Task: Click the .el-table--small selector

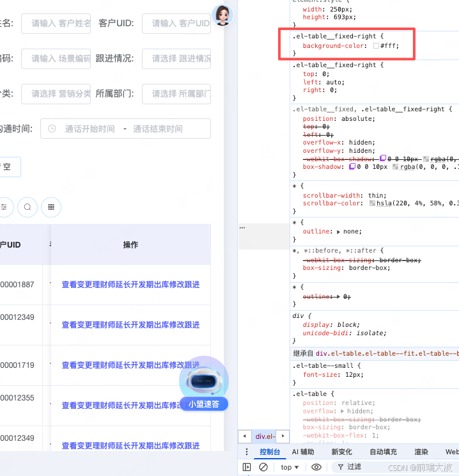Action: tap(323, 365)
